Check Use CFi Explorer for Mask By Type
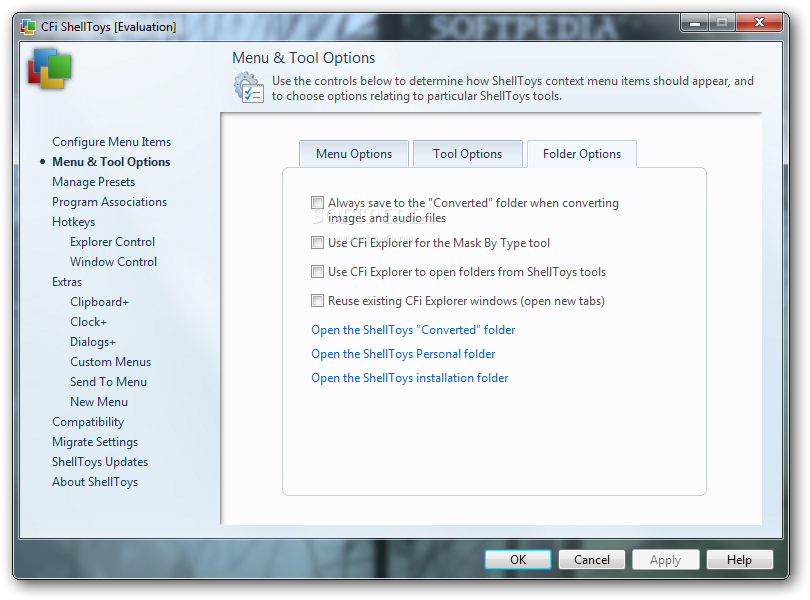The image size is (810, 600). click(317, 242)
